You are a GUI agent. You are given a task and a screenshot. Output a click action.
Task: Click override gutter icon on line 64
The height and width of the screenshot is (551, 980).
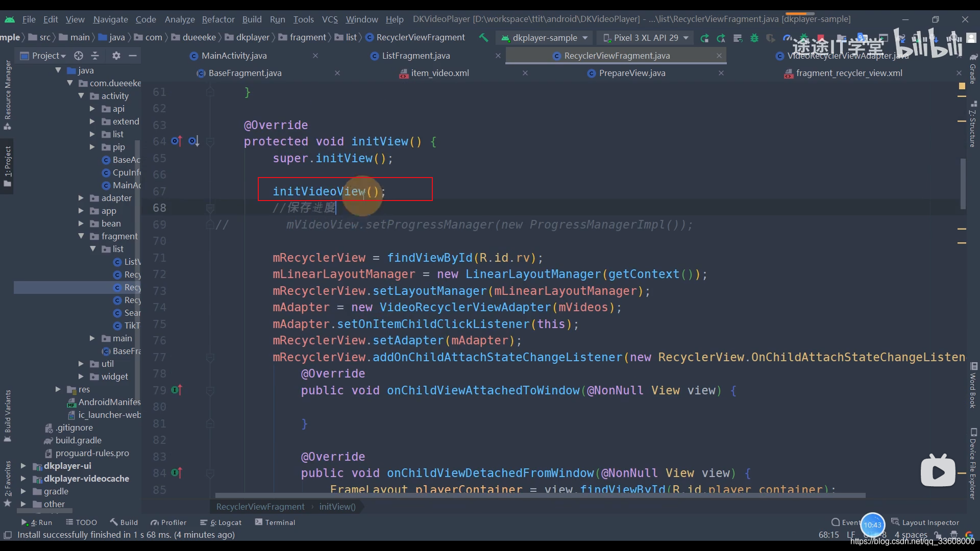coord(177,141)
